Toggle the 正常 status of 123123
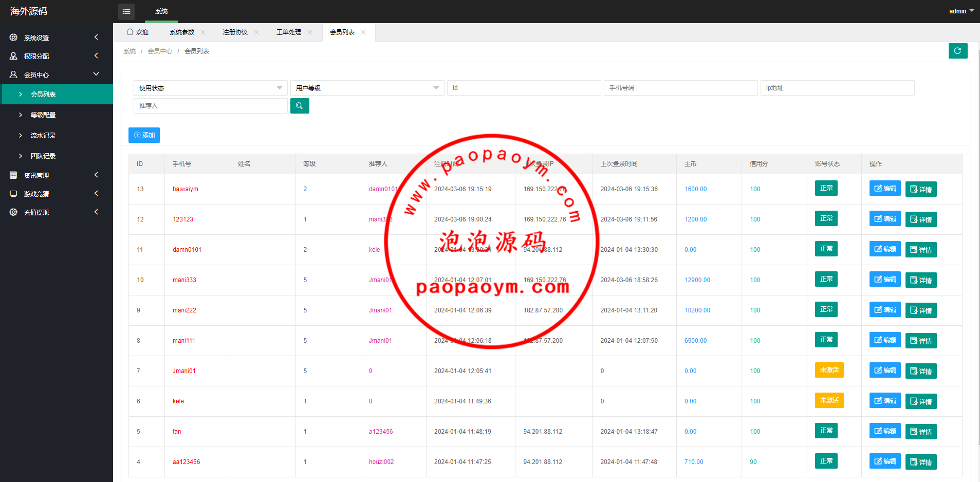 pyautogui.click(x=826, y=218)
